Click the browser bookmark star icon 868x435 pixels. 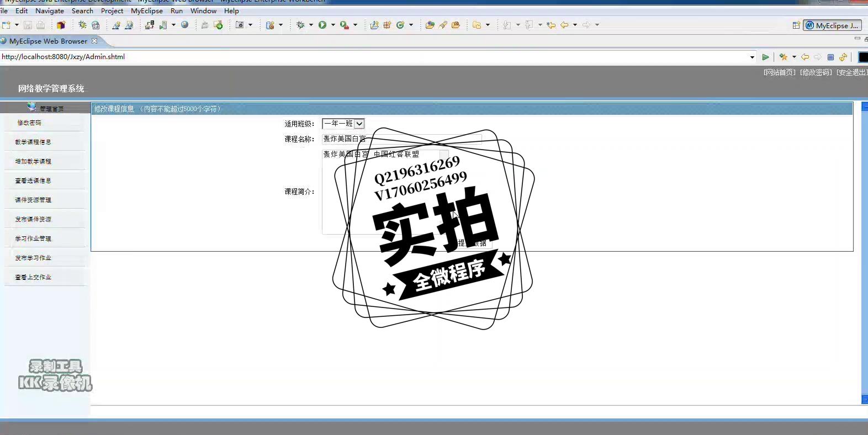[784, 57]
